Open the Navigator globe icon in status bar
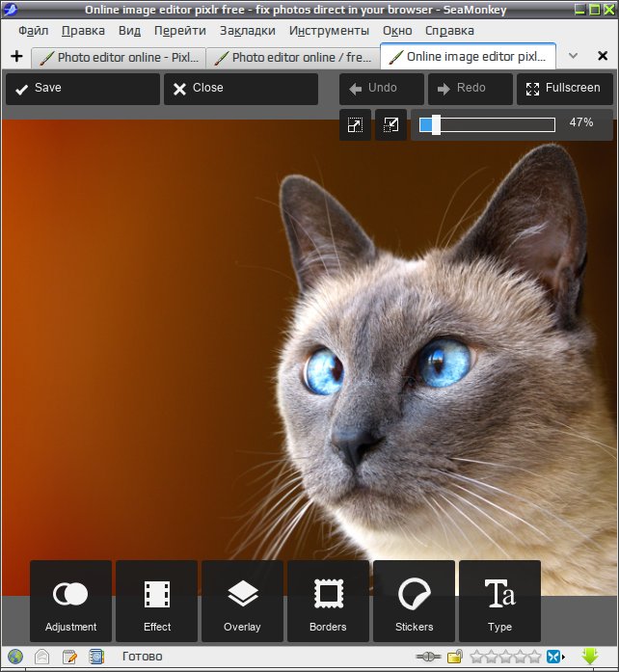 tap(15, 657)
